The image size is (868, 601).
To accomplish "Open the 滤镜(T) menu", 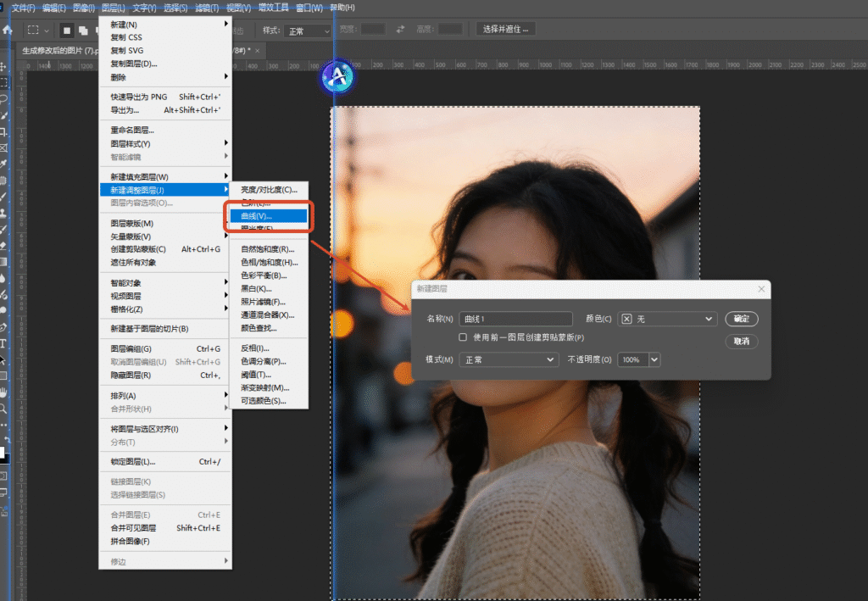I will [207, 8].
